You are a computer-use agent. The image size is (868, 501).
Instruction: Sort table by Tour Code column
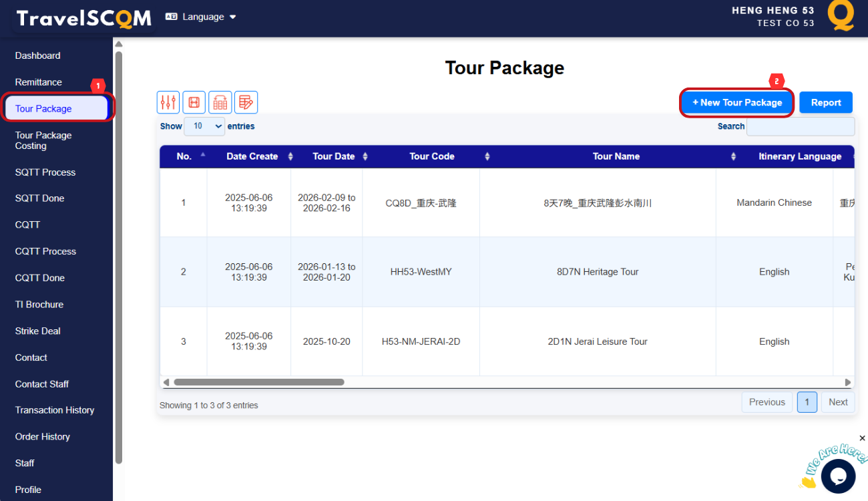[x=432, y=156]
